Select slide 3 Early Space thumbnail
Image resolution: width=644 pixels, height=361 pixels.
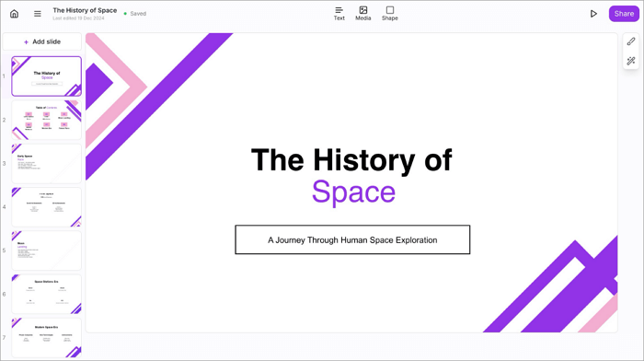46,164
